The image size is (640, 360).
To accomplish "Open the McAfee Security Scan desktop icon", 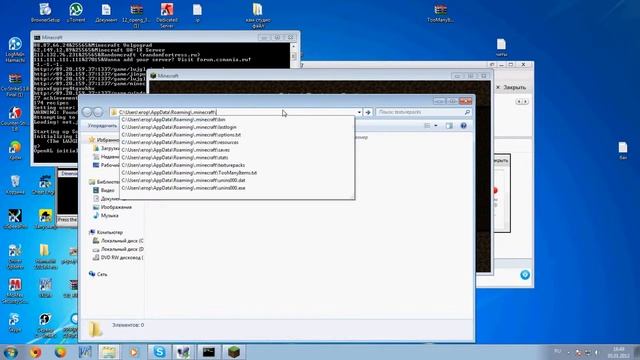I will 15,291.
